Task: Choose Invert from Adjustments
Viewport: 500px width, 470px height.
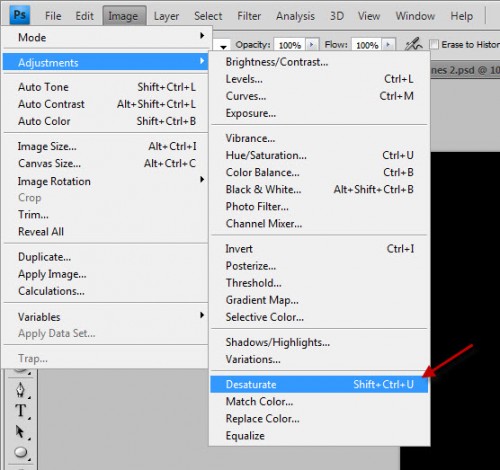Action: pyautogui.click(x=319, y=249)
